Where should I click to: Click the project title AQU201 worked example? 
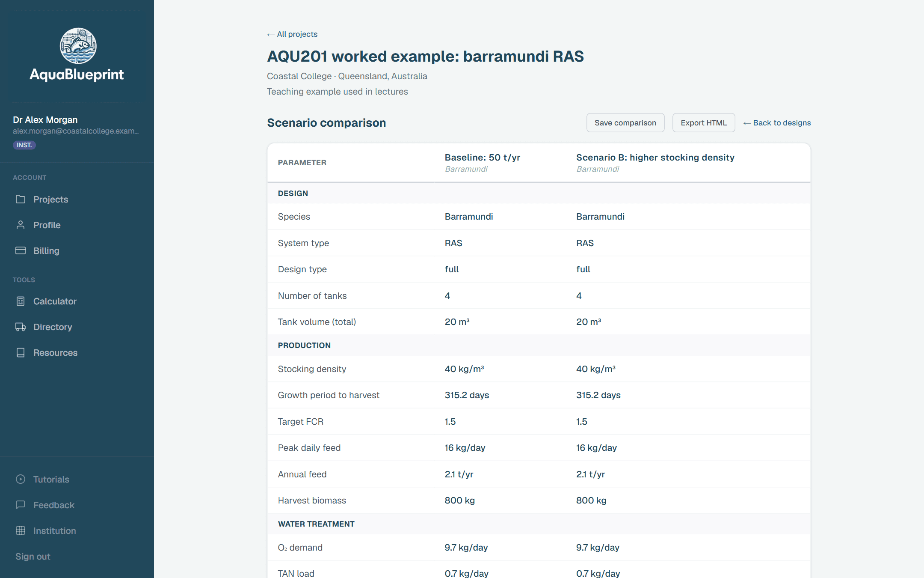425,56
